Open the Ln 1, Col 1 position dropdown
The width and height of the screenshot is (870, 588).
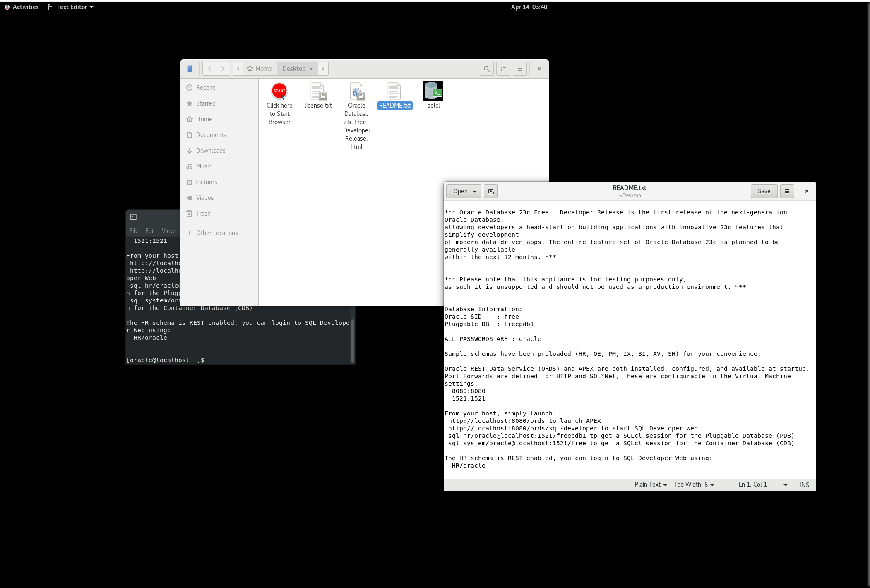(763, 485)
